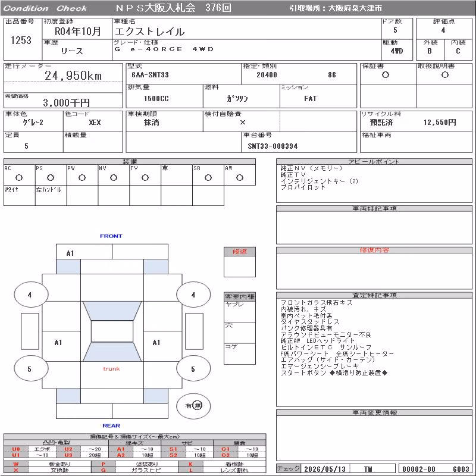Click the red U0 damage code legend
This screenshot has height=476, width=476.
16,449
